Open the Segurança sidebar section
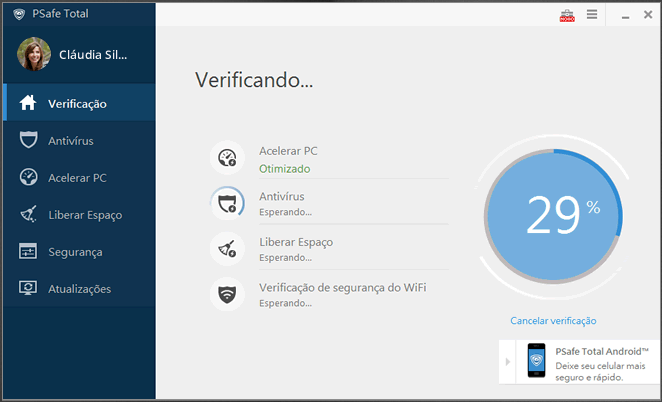The height and width of the screenshot is (402, 662). click(x=79, y=252)
